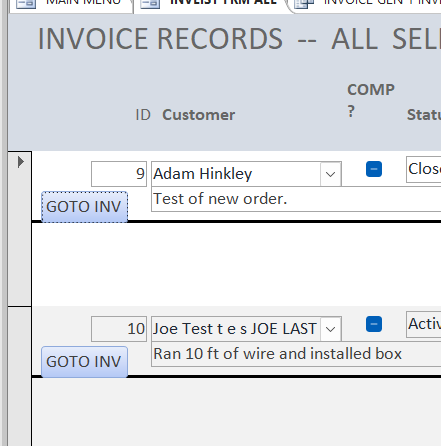Click GOTO INV for invoice 9
The height and width of the screenshot is (446, 441).
point(84,207)
